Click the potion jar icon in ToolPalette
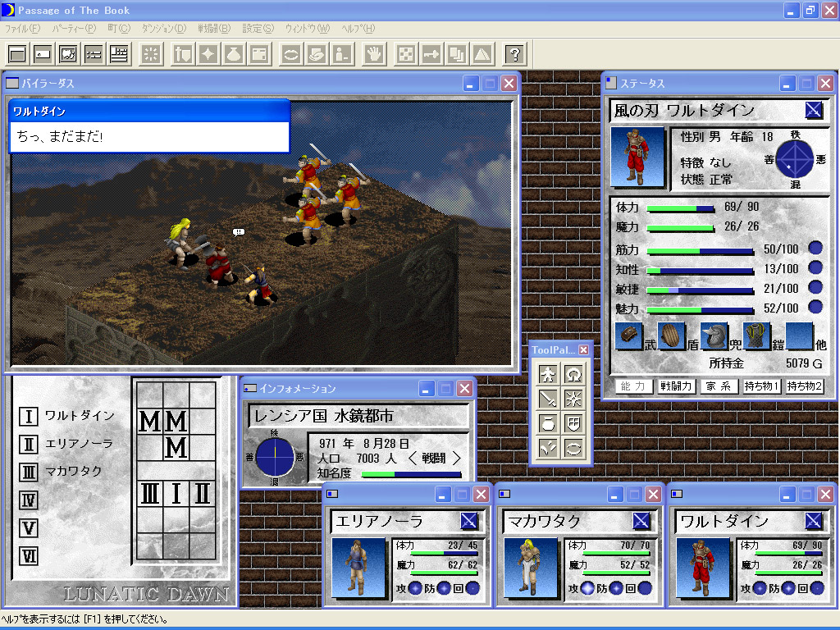 coord(549,423)
